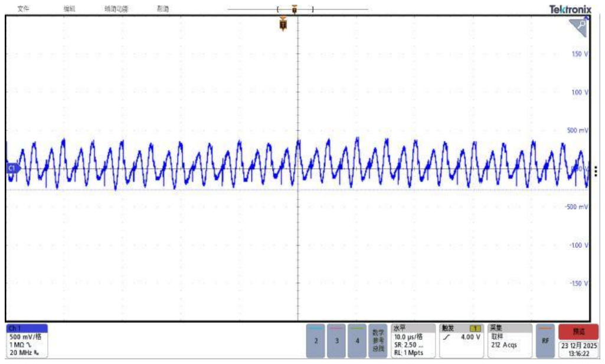Turn on channel 2
Viewport: 605px width, 364px height.
(x=316, y=341)
